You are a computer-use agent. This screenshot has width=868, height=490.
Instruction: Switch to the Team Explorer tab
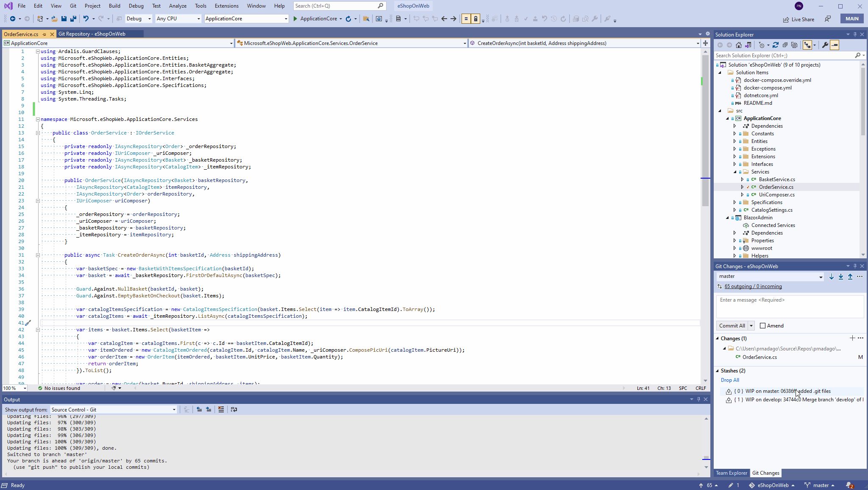tap(731, 473)
